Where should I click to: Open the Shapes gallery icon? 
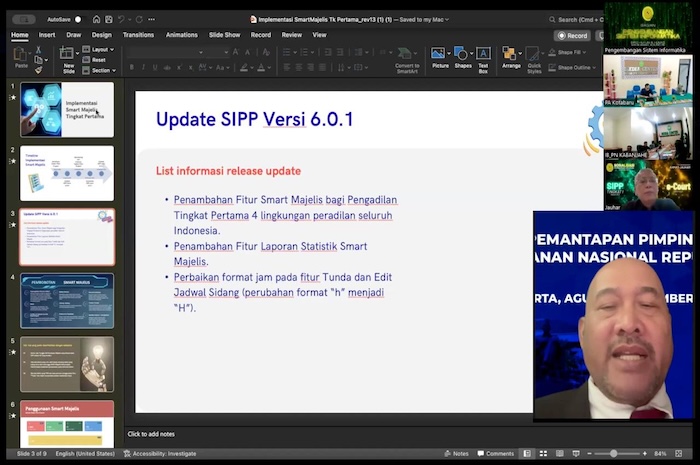pos(462,58)
